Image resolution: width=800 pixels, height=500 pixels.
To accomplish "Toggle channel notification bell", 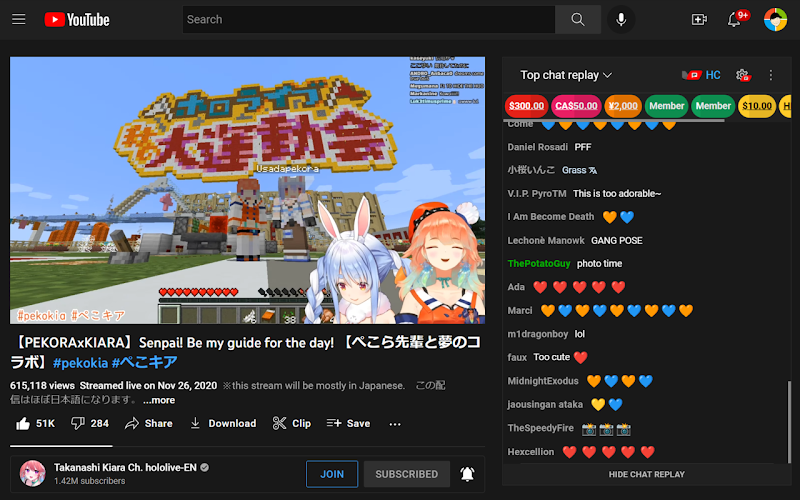I will 467,474.
